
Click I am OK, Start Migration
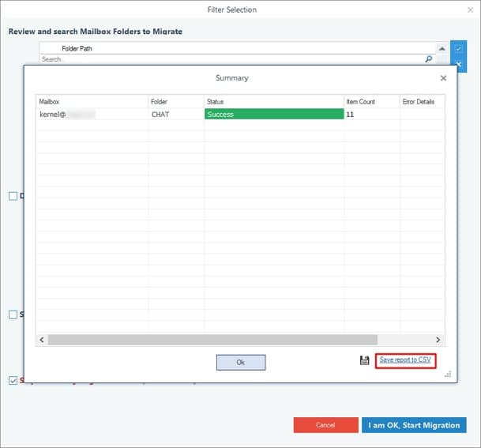[414, 425]
